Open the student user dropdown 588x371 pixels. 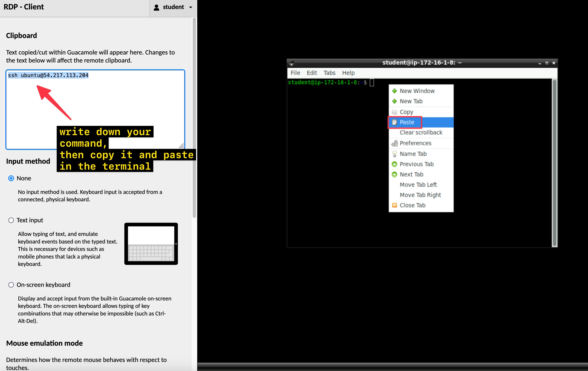[x=173, y=7]
